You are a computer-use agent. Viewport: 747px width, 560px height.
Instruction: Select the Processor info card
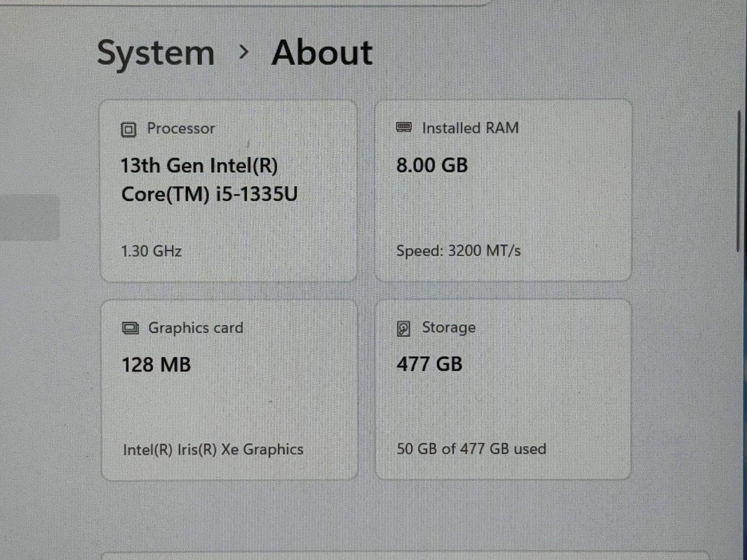click(229, 191)
